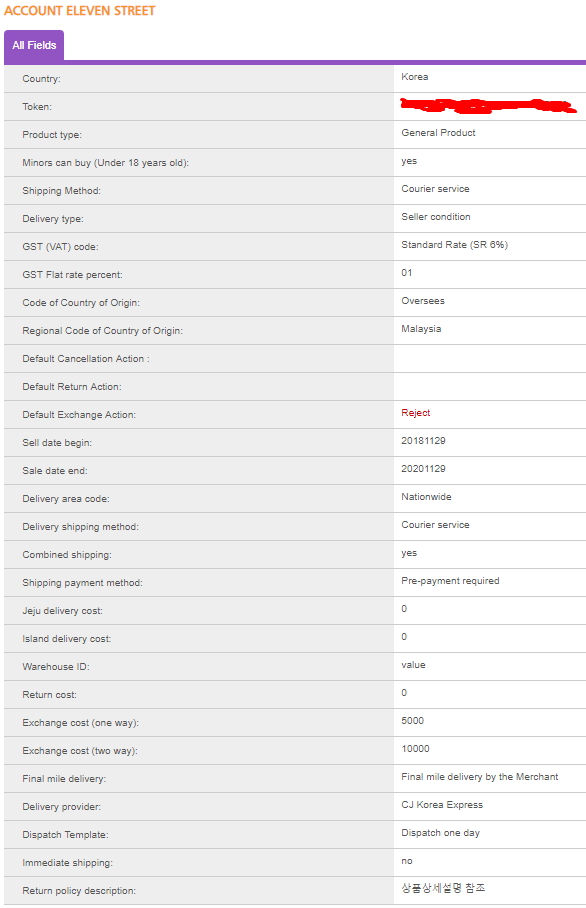
Task: Click the empty Default Return Action field
Action: pos(490,386)
